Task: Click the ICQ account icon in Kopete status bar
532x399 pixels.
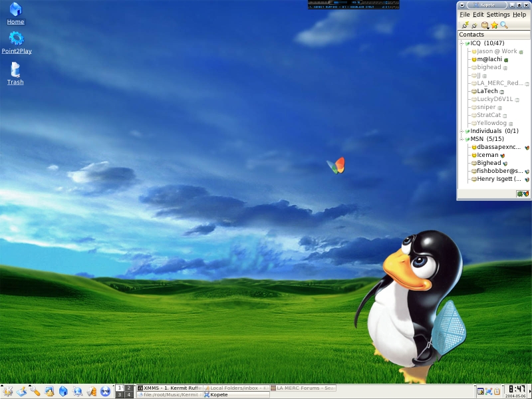Action: (519, 194)
